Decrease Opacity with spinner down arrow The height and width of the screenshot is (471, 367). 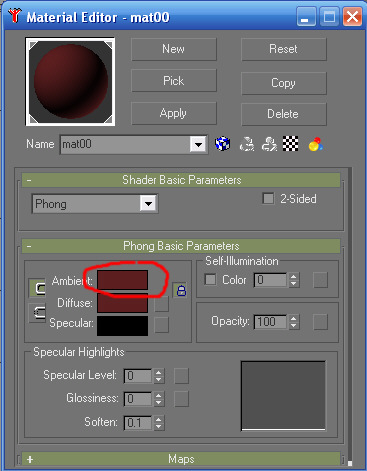pos(293,325)
